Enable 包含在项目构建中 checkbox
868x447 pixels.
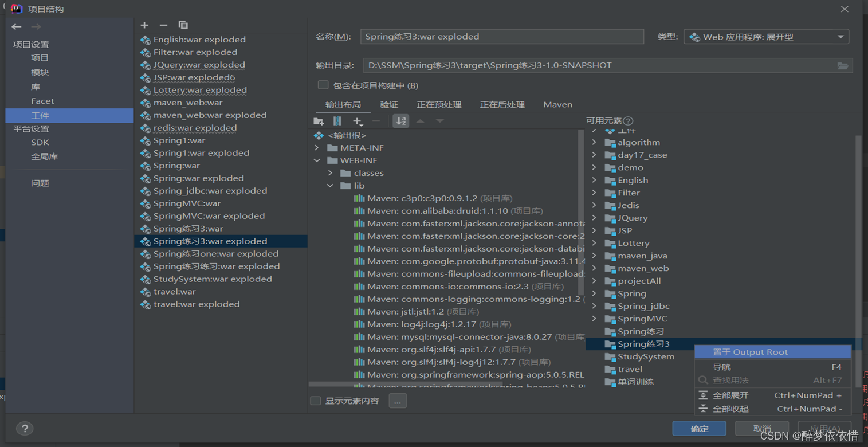323,85
